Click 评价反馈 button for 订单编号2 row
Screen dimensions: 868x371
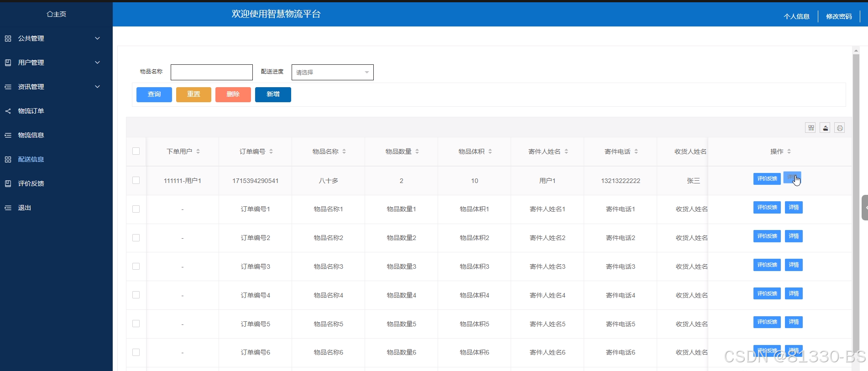(x=767, y=236)
